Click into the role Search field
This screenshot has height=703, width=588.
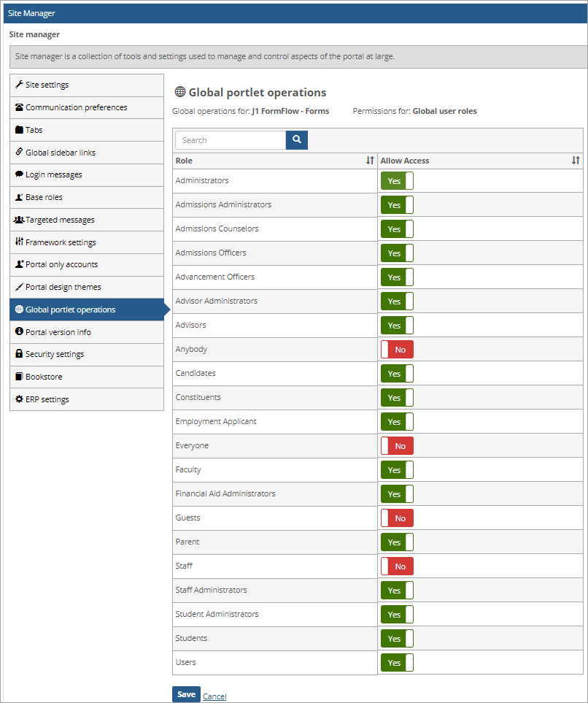click(231, 140)
